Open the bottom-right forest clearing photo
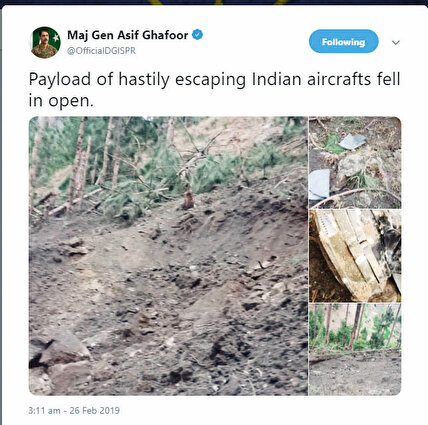 [355, 349]
